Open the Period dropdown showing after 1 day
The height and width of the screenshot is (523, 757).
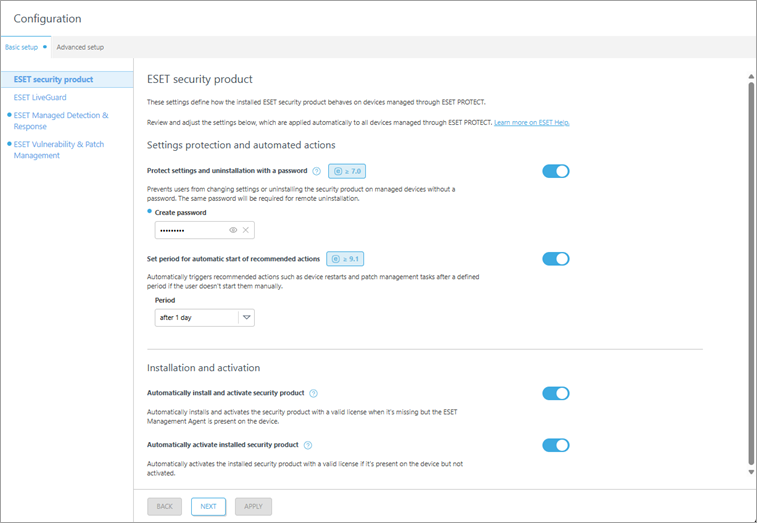[205, 318]
